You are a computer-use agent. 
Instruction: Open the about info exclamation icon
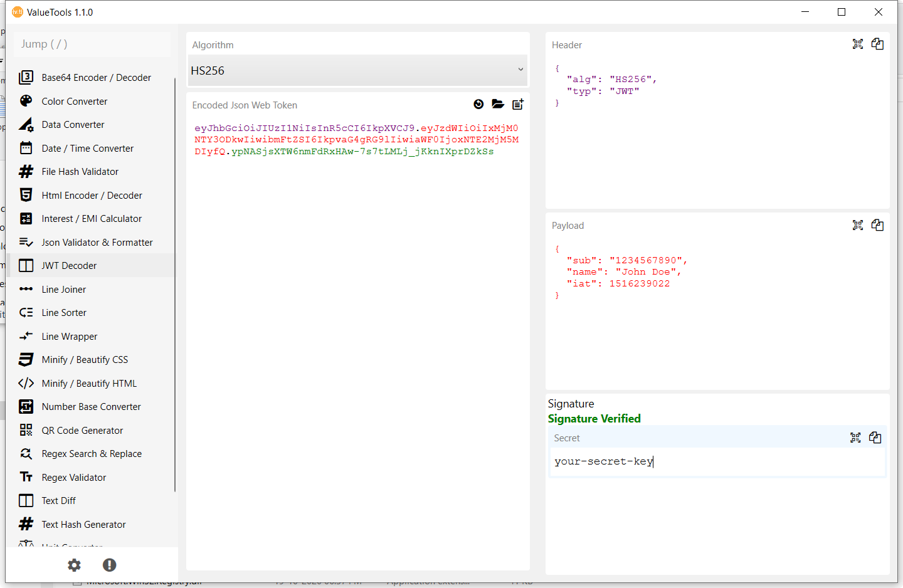click(x=110, y=565)
